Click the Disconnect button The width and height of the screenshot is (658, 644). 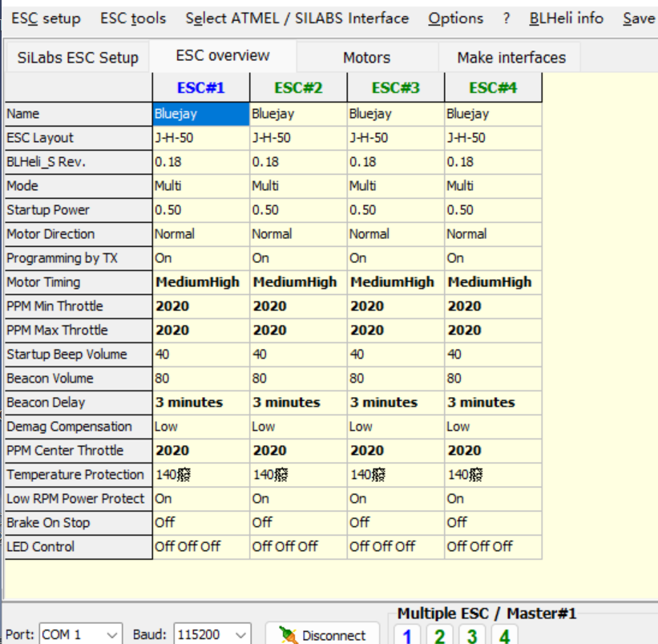pos(322,634)
